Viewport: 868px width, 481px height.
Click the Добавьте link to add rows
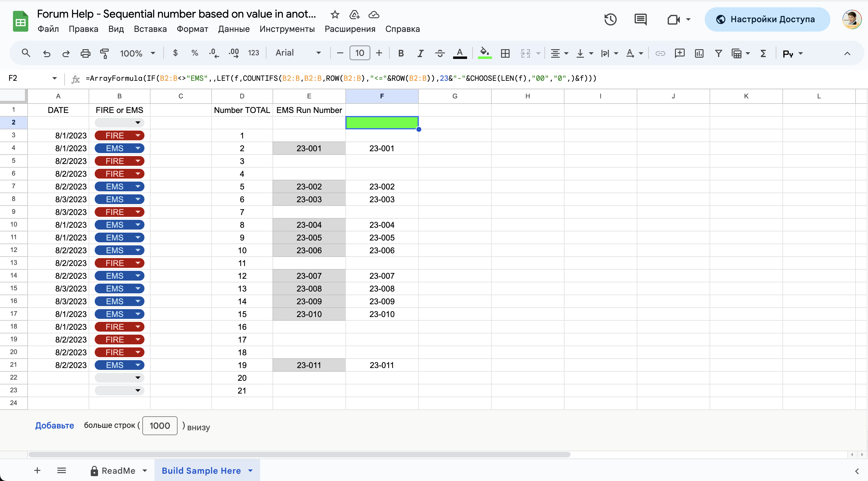54,425
